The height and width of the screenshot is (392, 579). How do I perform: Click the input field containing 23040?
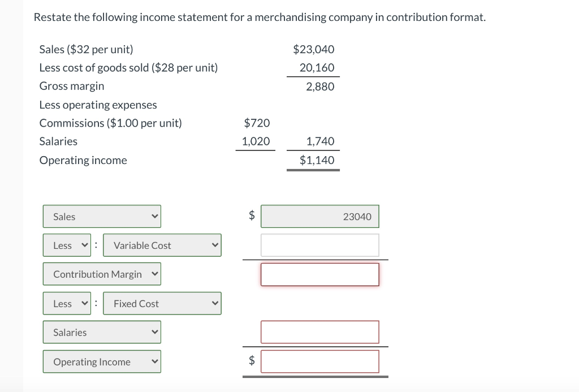click(x=320, y=216)
